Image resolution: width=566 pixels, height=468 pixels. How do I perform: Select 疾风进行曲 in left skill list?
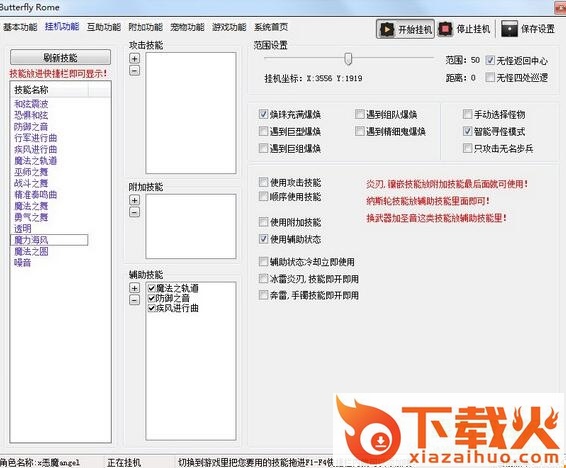pos(35,149)
